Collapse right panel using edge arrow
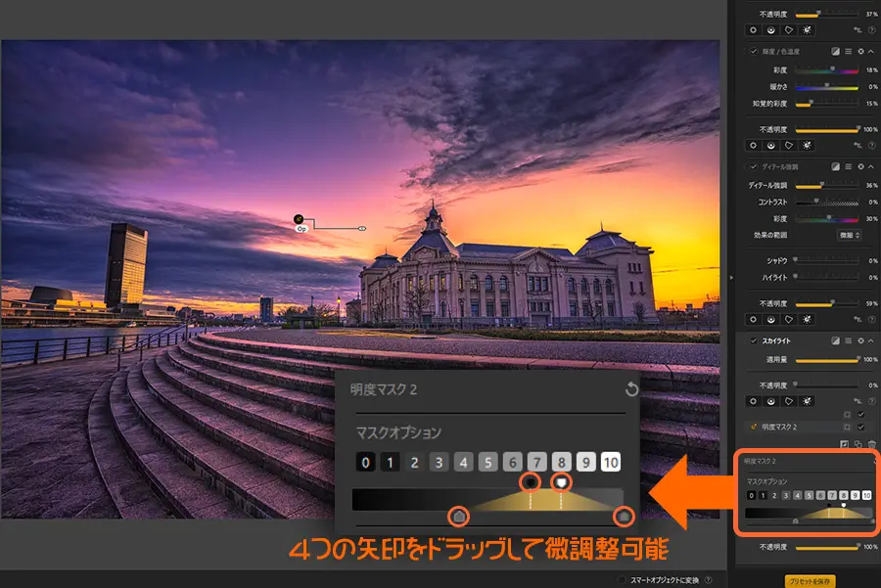Image resolution: width=881 pixels, height=588 pixels. [x=731, y=278]
